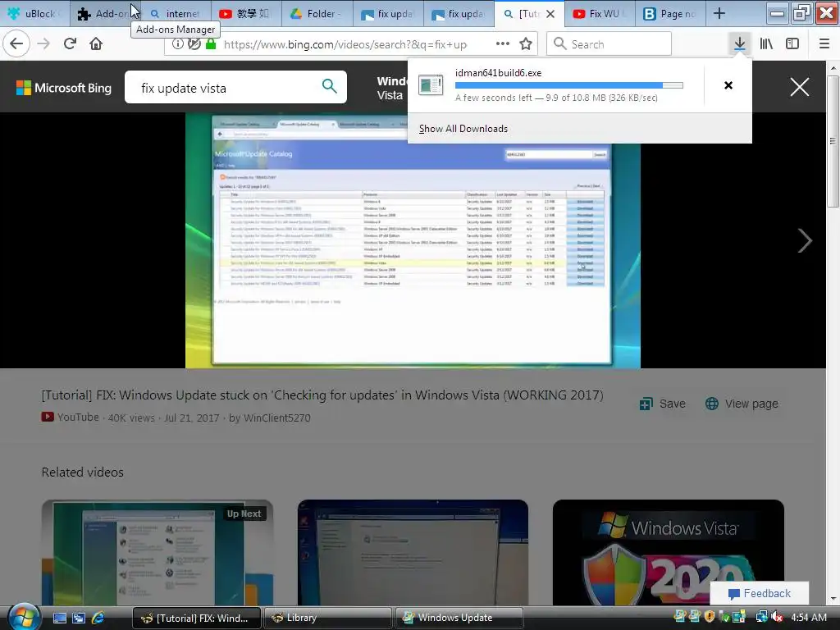The height and width of the screenshot is (630, 840).
Task: Click the video title text
Action: click(322, 395)
